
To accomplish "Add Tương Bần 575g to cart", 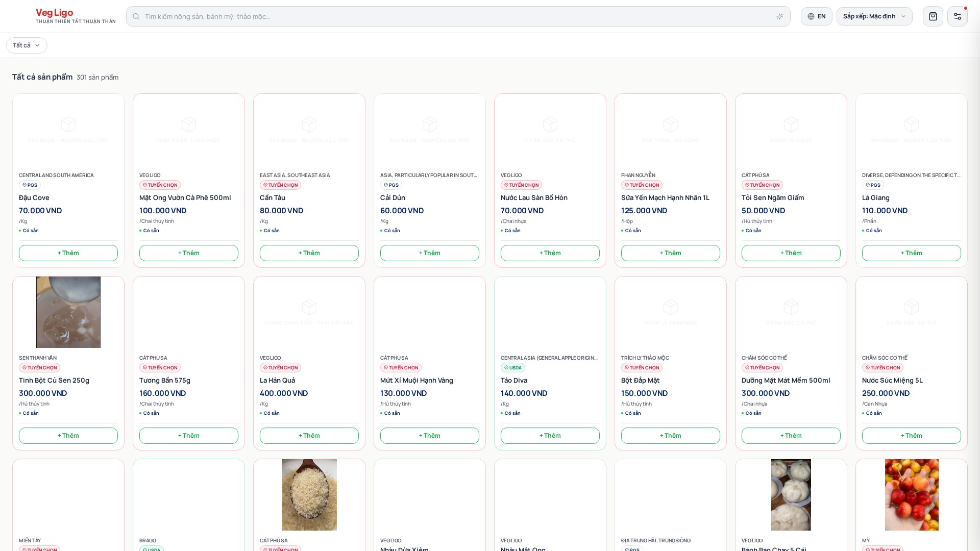I will 189,436.
